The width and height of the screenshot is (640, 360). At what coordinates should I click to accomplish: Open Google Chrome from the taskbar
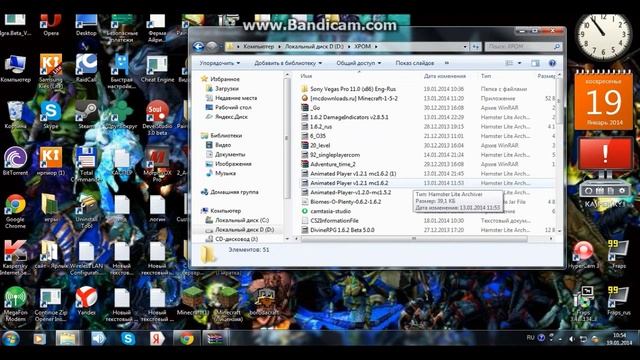(187, 339)
